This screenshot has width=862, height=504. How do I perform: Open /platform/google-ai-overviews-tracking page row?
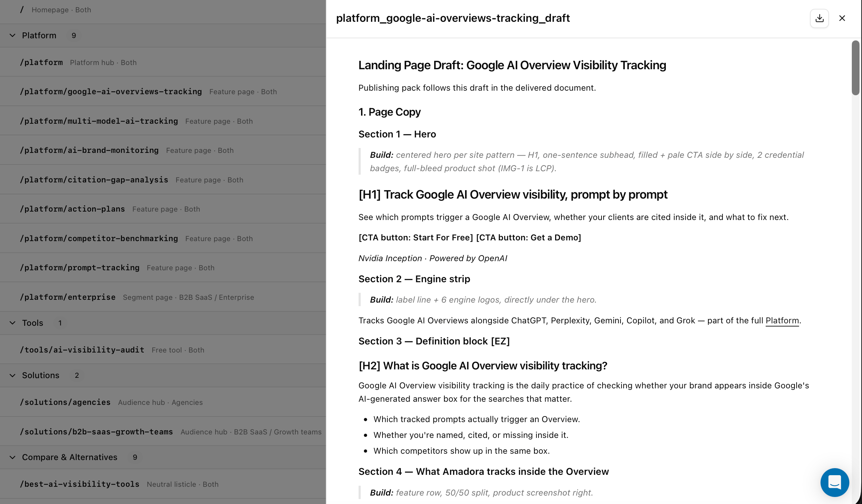(163, 91)
